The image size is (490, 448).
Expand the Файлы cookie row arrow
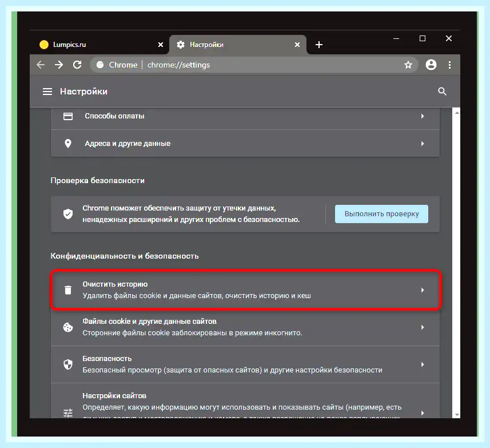tap(423, 327)
